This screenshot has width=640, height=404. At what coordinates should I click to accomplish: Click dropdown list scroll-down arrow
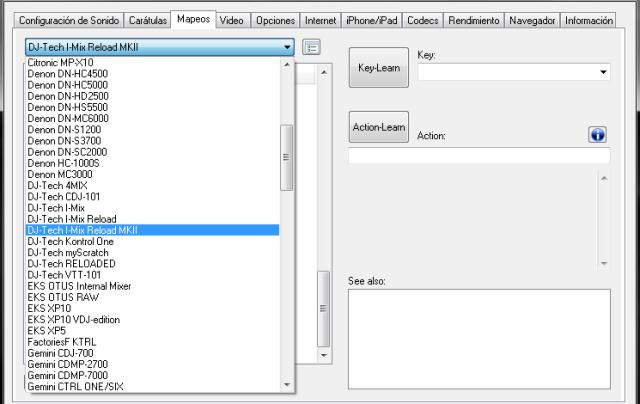pos(287,384)
